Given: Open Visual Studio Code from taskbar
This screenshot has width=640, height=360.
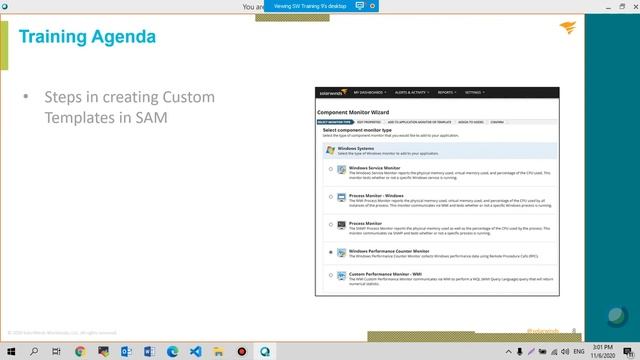Looking at the screenshot, I should click(196, 351).
